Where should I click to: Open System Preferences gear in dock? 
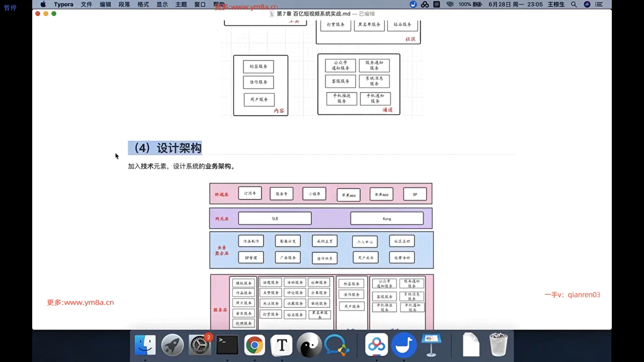tap(200, 345)
